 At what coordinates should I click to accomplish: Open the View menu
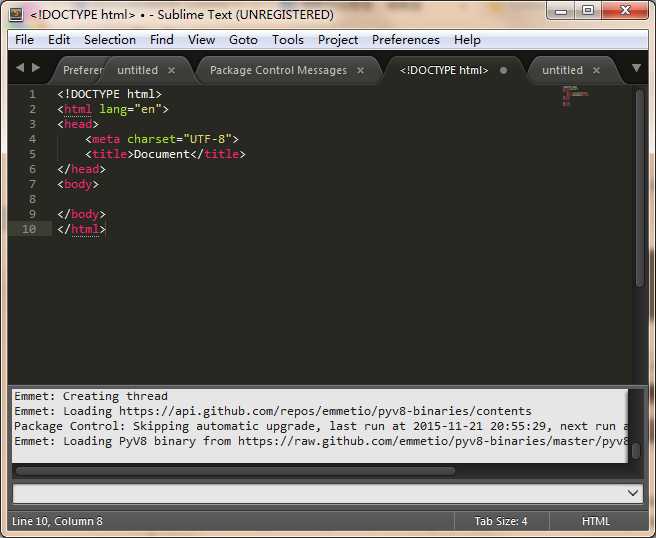pyautogui.click(x=201, y=40)
